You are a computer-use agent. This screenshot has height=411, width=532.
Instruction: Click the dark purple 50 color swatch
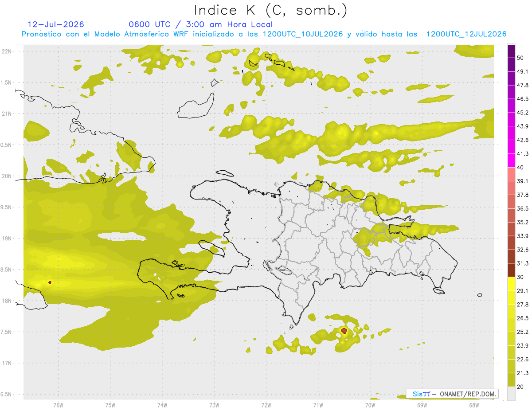coord(511,51)
